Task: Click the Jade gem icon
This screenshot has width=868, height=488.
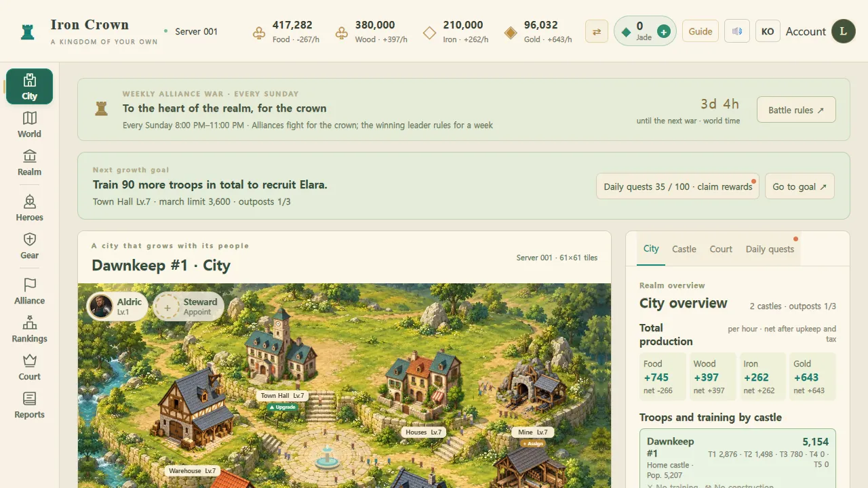Action: point(626,31)
